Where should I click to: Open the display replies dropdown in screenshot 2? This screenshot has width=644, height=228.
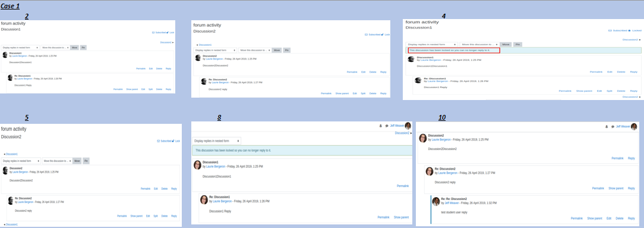[x=20, y=48]
